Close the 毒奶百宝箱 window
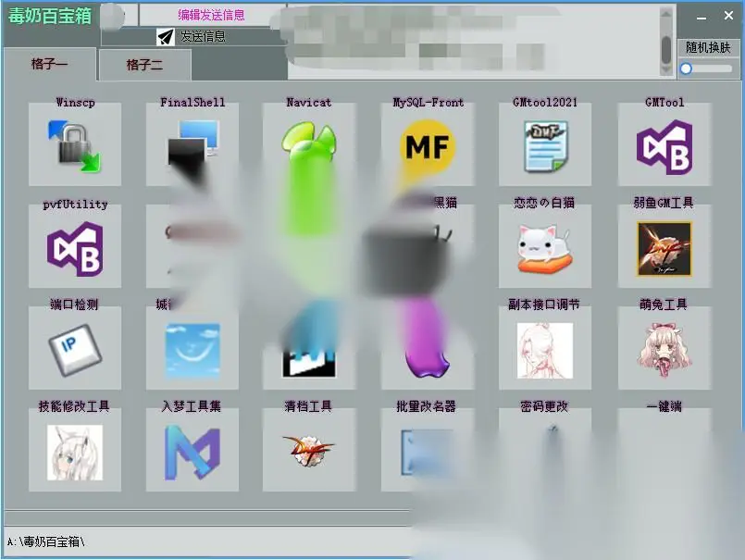 (x=729, y=16)
